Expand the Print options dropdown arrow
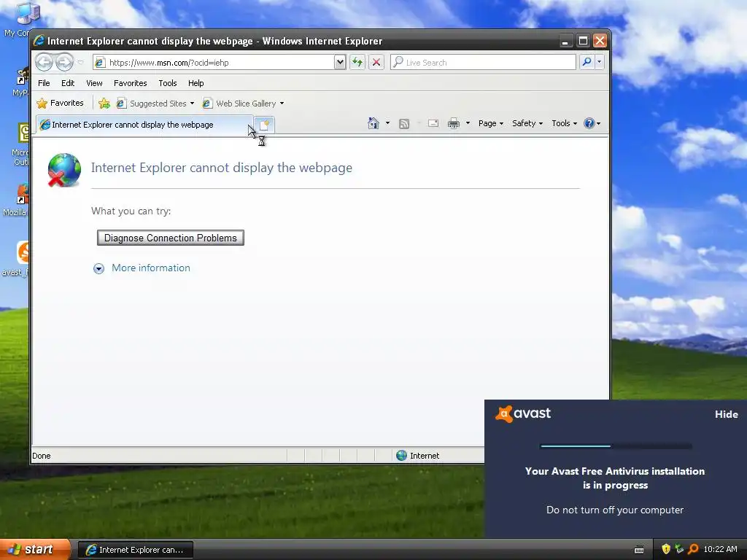 tap(468, 123)
